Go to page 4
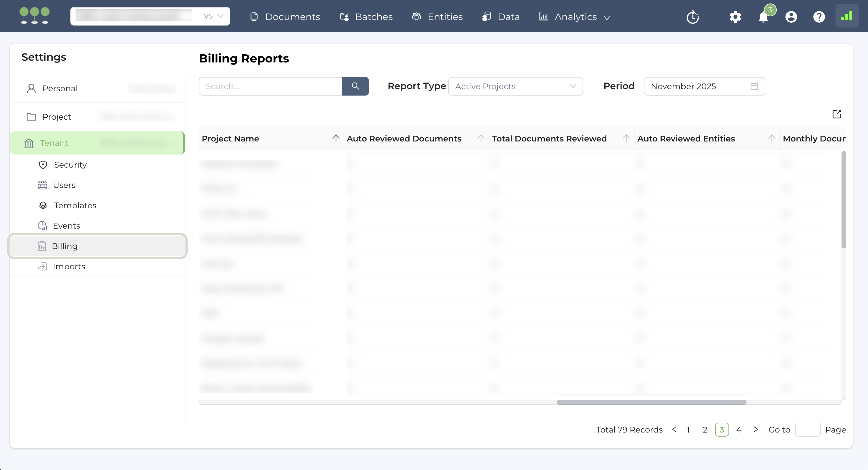The image size is (868, 470). 739,430
